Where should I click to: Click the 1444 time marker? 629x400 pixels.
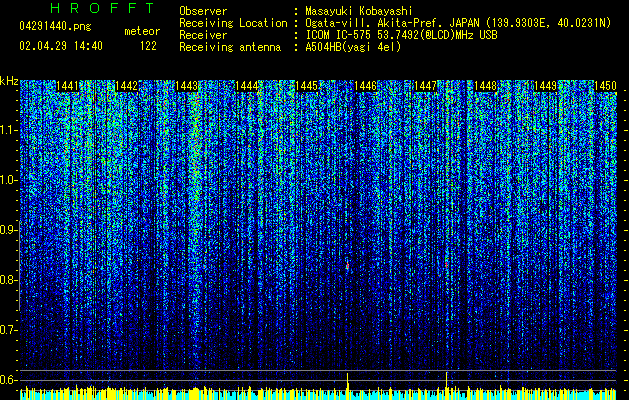(246, 86)
